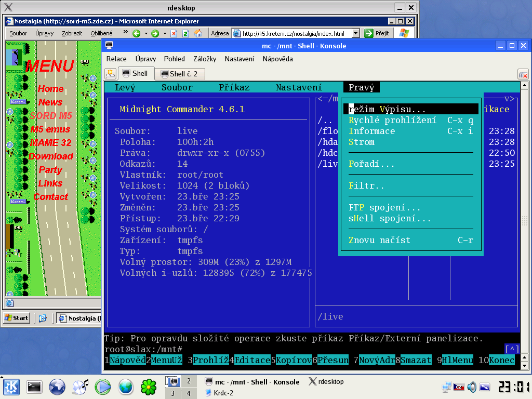Open the CD music player panel icon
Viewport: 532px width, 399px height.
pyautogui.click(x=80, y=387)
